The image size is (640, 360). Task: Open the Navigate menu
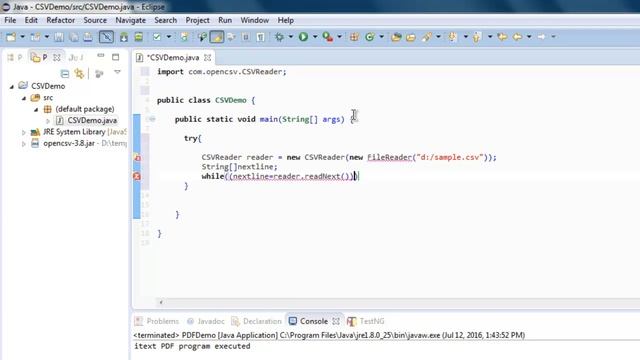(x=131, y=20)
